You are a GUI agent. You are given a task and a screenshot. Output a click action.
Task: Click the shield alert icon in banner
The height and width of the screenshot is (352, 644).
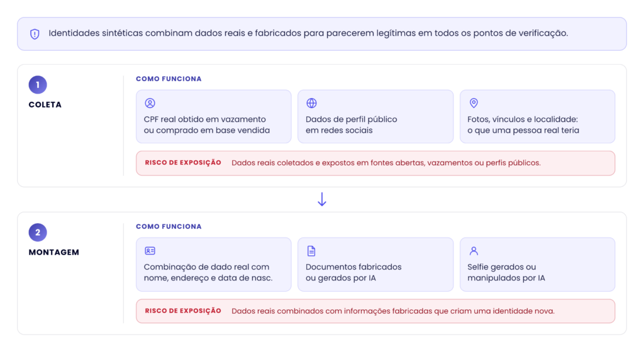(35, 34)
